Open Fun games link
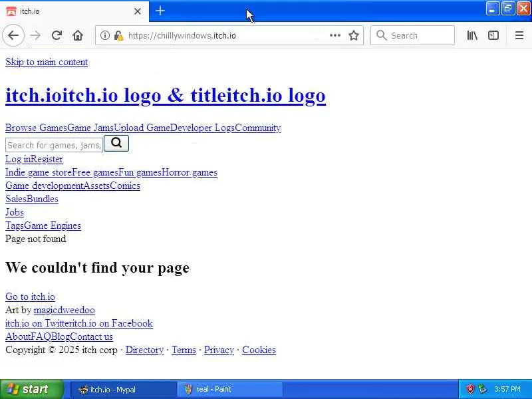Screen dimensions: 532x399 (x=140, y=172)
